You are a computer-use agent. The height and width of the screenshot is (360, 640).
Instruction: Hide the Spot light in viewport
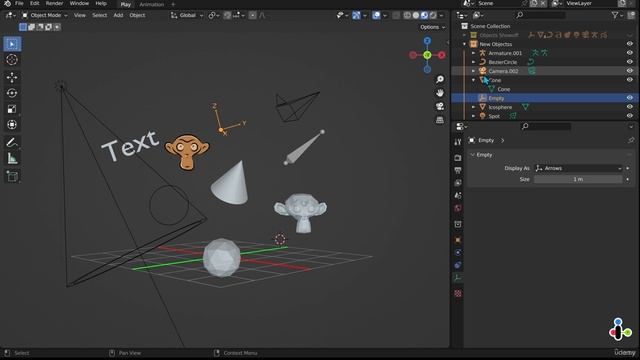pos(630,116)
